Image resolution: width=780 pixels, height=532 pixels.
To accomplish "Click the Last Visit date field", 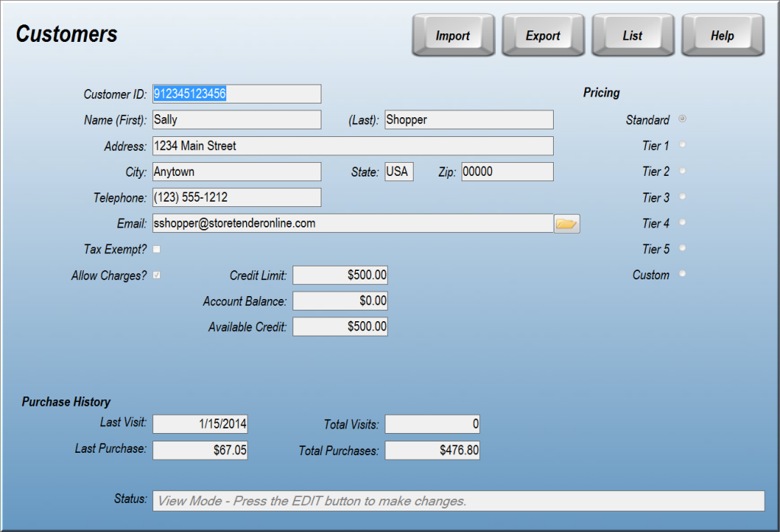I will tap(200, 424).
